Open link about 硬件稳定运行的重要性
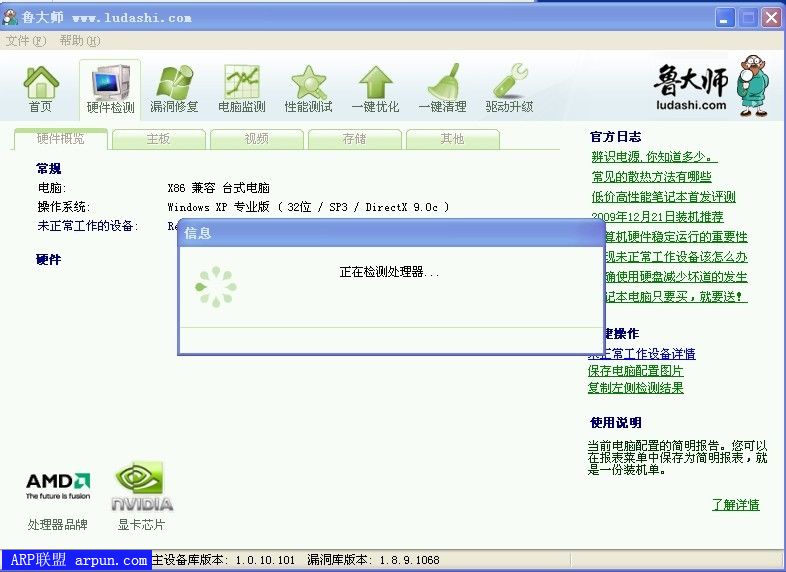786x572 pixels. click(x=677, y=237)
